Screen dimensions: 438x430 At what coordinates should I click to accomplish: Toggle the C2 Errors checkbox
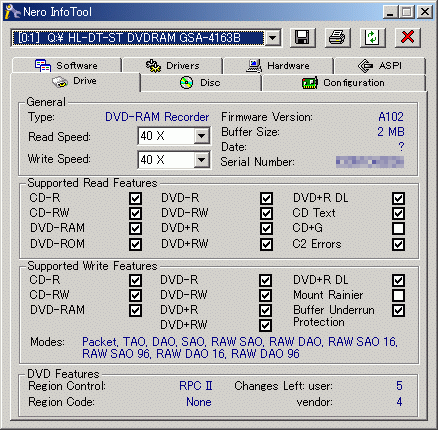[399, 244]
